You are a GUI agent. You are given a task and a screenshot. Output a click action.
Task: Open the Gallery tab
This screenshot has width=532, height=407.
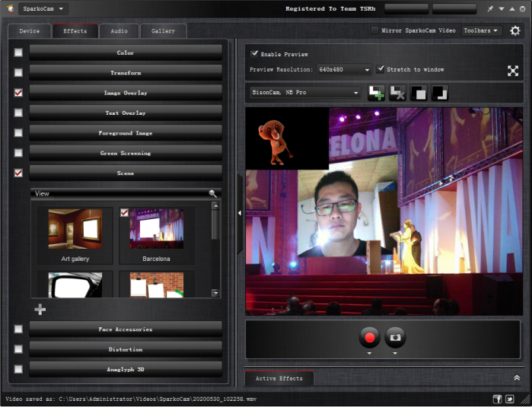click(x=163, y=31)
